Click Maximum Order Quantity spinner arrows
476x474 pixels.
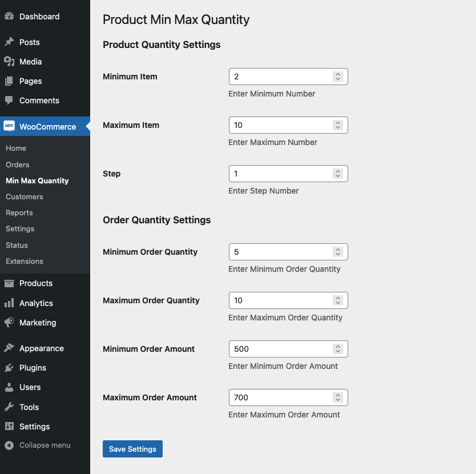coord(338,300)
